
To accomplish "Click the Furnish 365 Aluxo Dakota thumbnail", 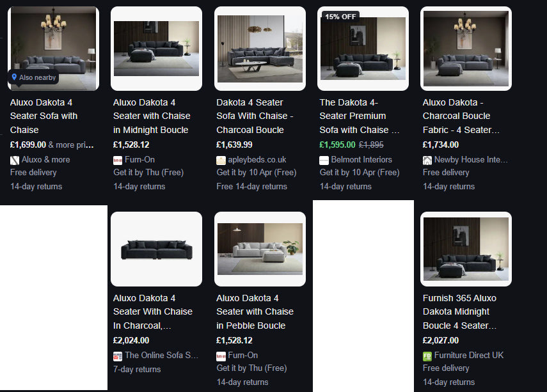I will pos(466,249).
